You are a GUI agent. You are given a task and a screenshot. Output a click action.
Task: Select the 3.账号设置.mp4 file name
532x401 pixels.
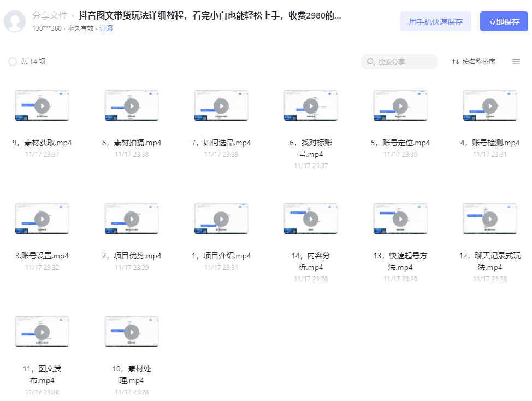[x=42, y=256]
